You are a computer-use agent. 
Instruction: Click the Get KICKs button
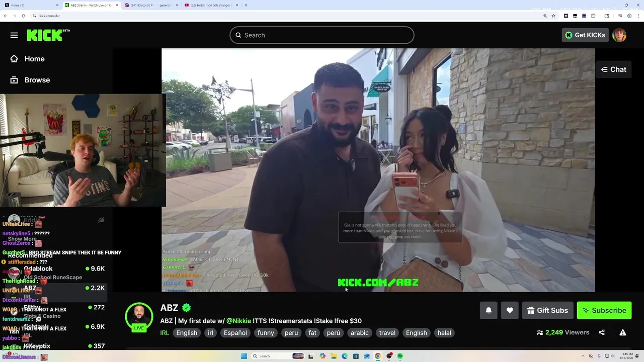click(585, 35)
